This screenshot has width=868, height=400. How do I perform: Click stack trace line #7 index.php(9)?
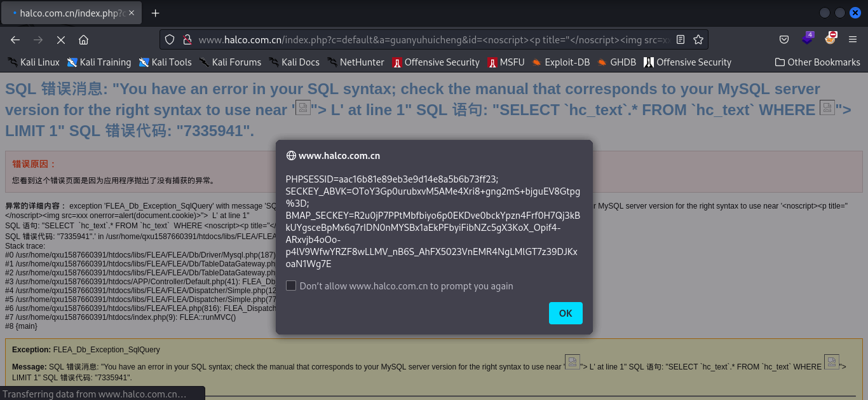[120, 317]
